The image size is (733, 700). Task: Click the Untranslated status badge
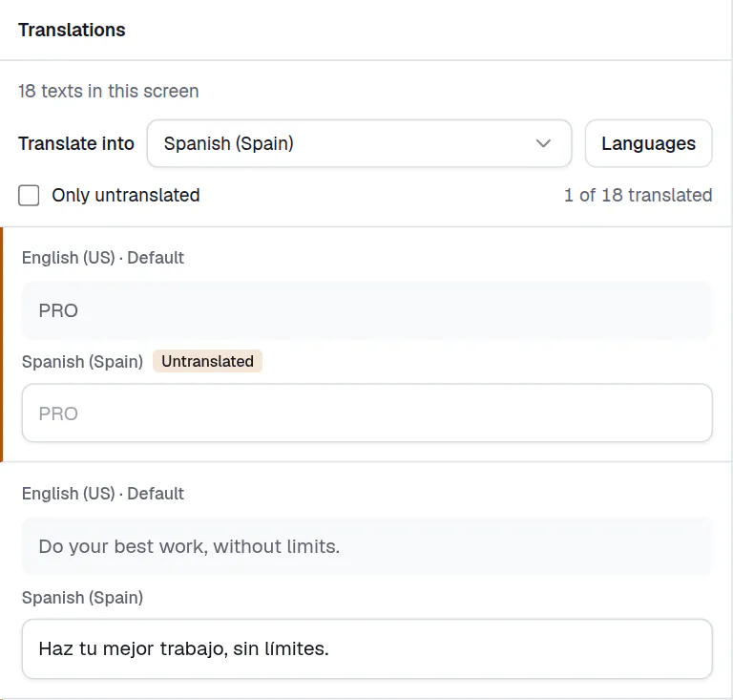pyautogui.click(x=207, y=361)
